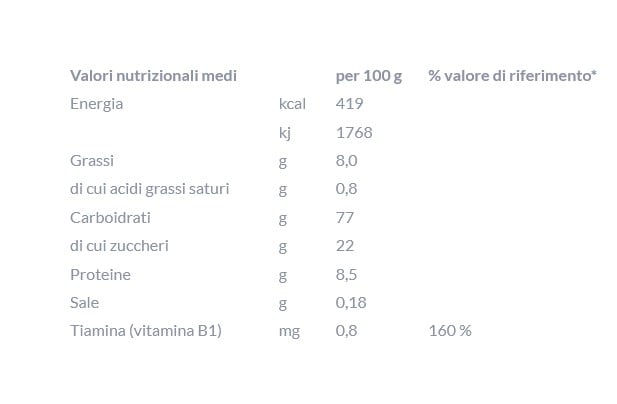Select the 8,0 fat value
The height and width of the screenshot is (404, 617).
click(x=347, y=161)
